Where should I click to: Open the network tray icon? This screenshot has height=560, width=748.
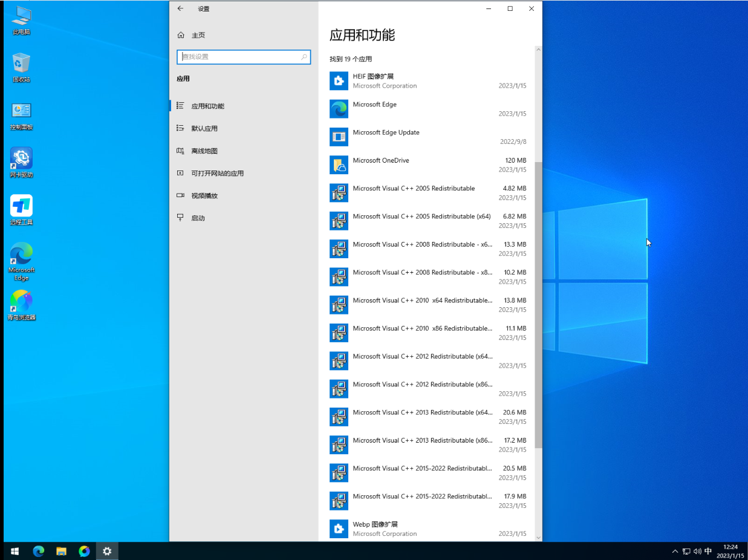tap(686, 552)
